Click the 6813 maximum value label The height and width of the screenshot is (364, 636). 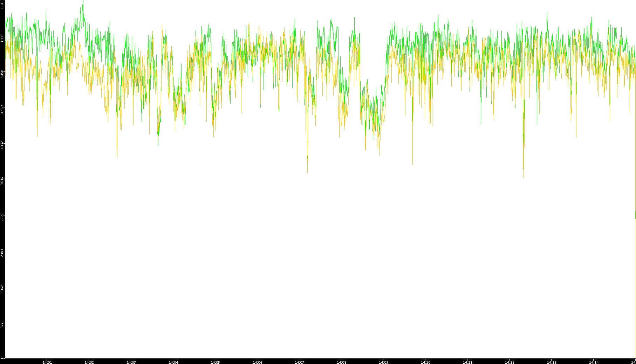tap(2, 5)
